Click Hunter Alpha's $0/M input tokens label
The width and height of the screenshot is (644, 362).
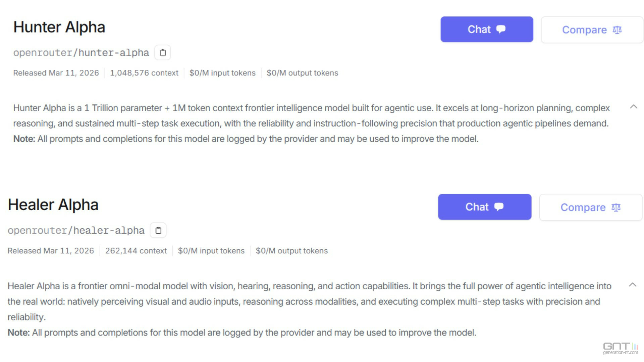[222, 73]
